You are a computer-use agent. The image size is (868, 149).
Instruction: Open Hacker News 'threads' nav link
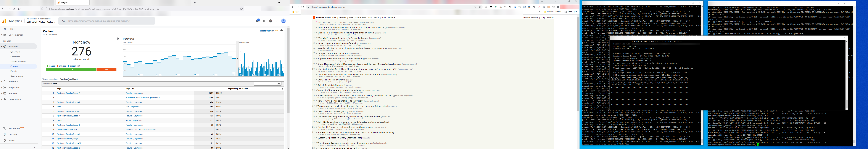coord(342,17)
